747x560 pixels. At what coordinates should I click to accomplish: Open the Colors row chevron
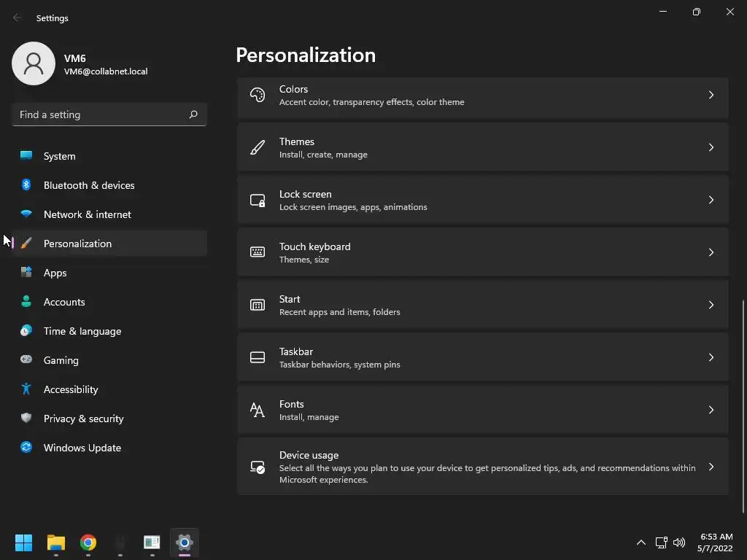[x=711, y=95]
